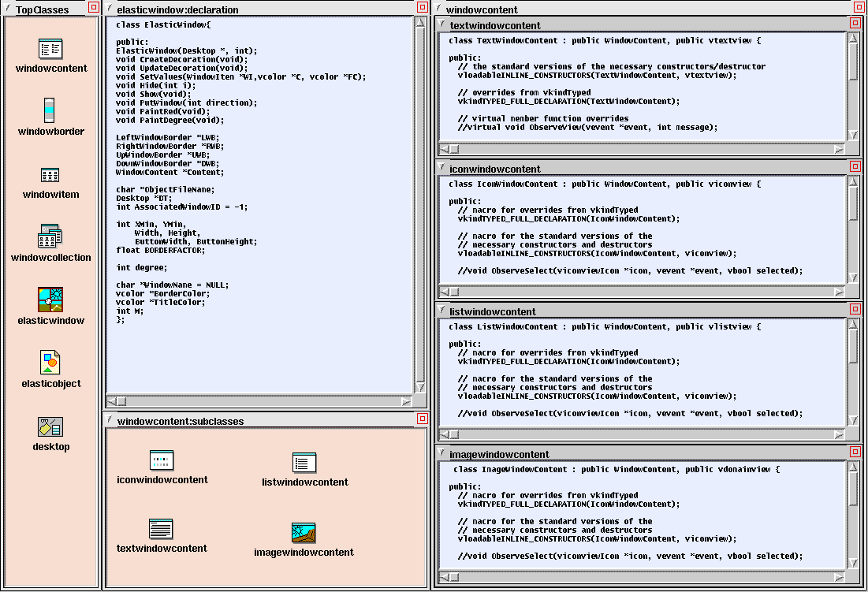The width and height of the screenshot is (868, 592).
Task: Select the listwindowcontent subclass icon
Action: point(304,463)
